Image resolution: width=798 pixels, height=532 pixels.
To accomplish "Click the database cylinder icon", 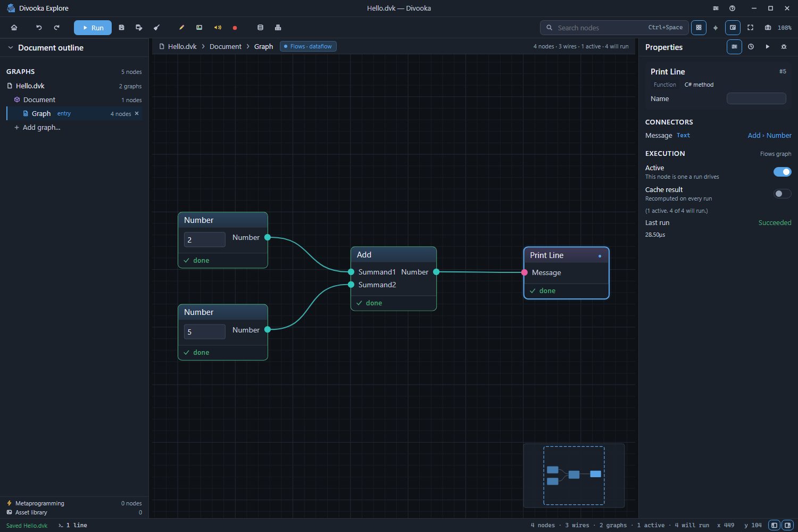I will (x=260, y=28).
